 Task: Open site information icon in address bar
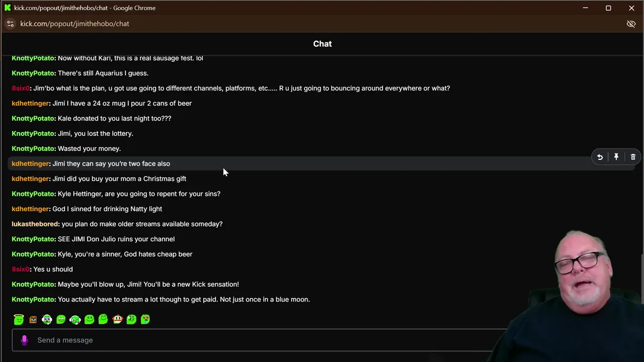(11, 24)
